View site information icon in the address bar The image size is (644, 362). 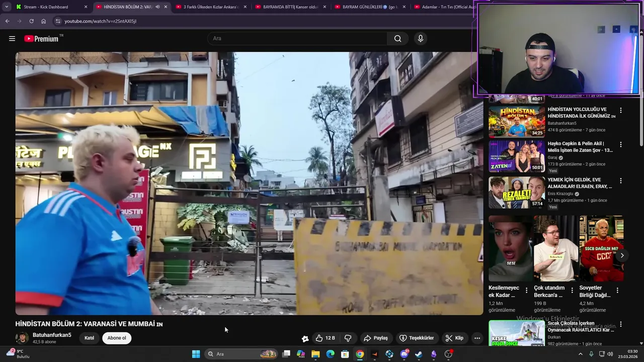click(58, 21)
